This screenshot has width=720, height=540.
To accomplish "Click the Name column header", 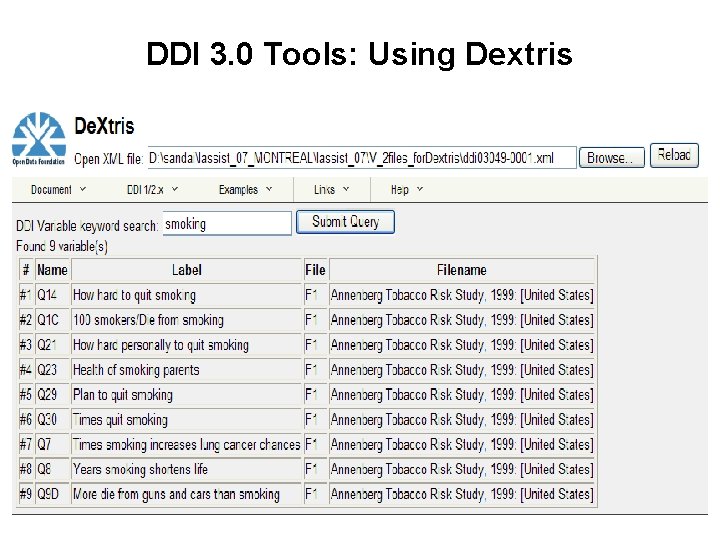I will [x=52, y=270].
